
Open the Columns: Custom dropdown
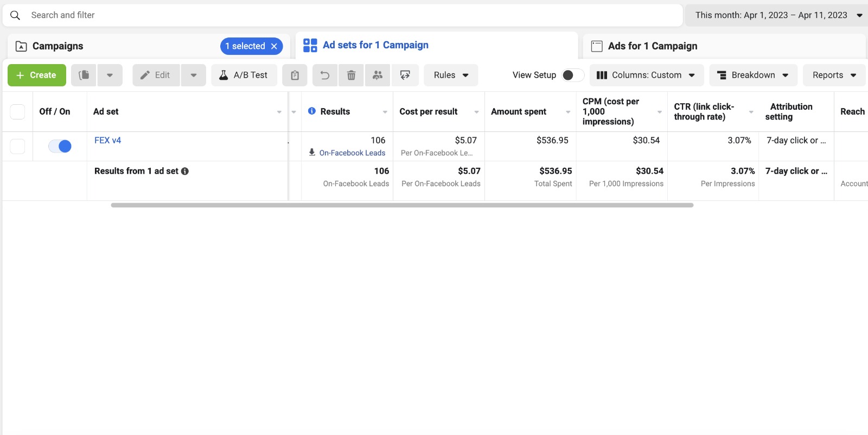(x=646, y=75)
